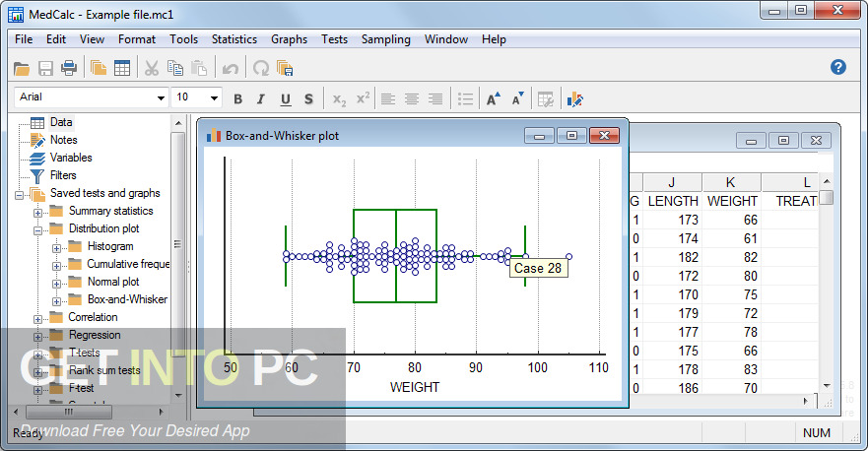
Task: Open the Sampling menu
Action: coord(386,39)
